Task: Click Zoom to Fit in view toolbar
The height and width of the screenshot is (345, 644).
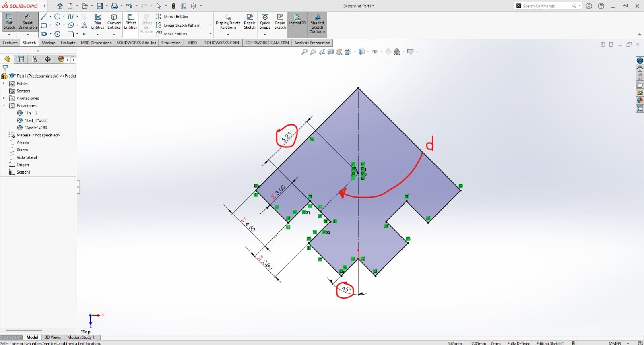Action: pos(304,52)
